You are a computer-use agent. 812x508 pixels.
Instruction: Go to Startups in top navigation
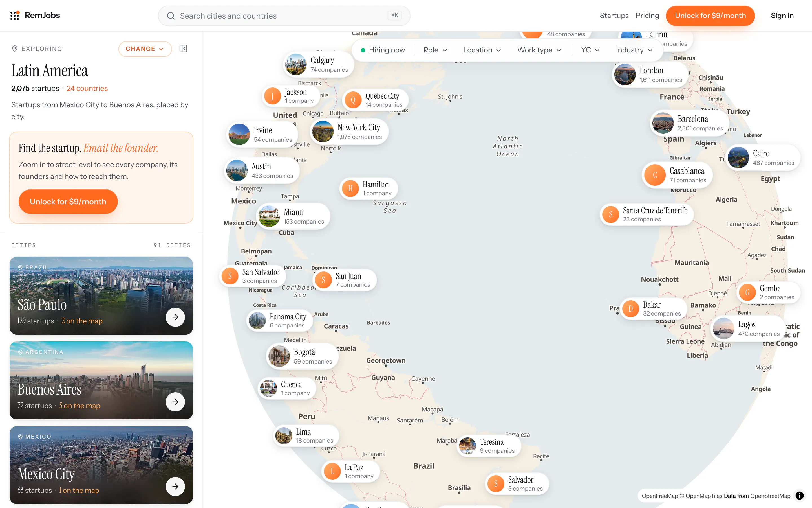click(x=614, y=16)
